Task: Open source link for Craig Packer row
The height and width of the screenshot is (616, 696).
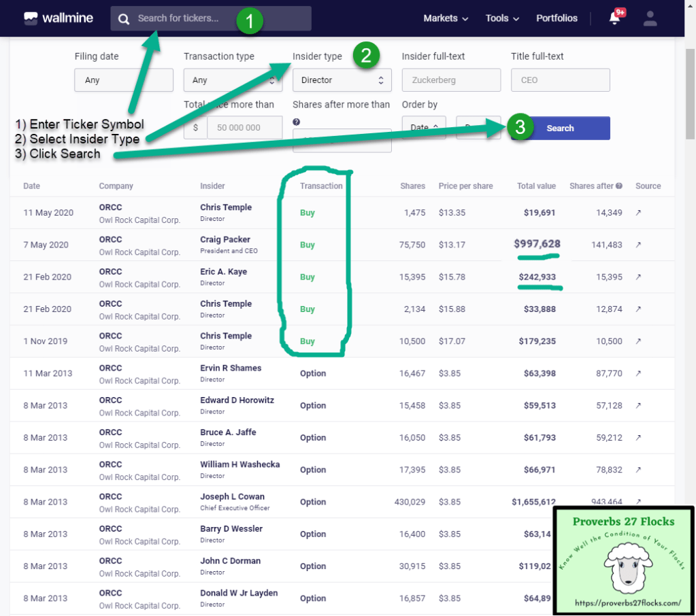Action: tap(638, 245)
